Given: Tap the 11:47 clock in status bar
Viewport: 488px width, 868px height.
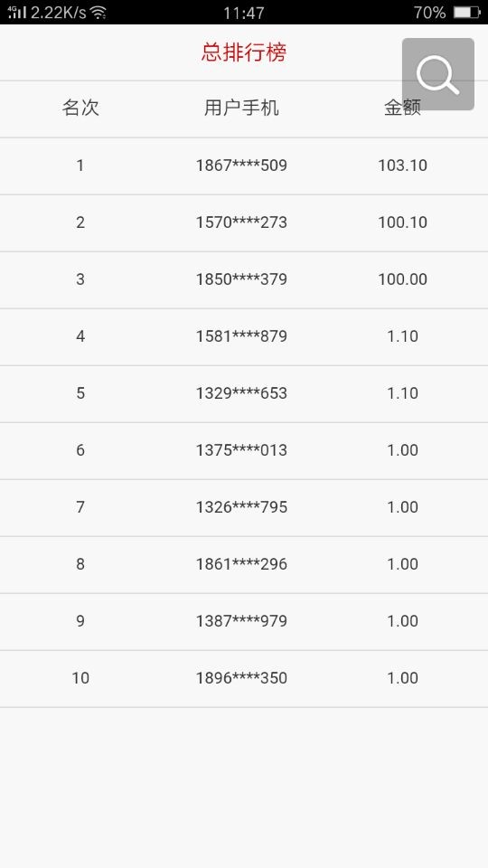Looking at the screenshot, I should click(244, 13).
